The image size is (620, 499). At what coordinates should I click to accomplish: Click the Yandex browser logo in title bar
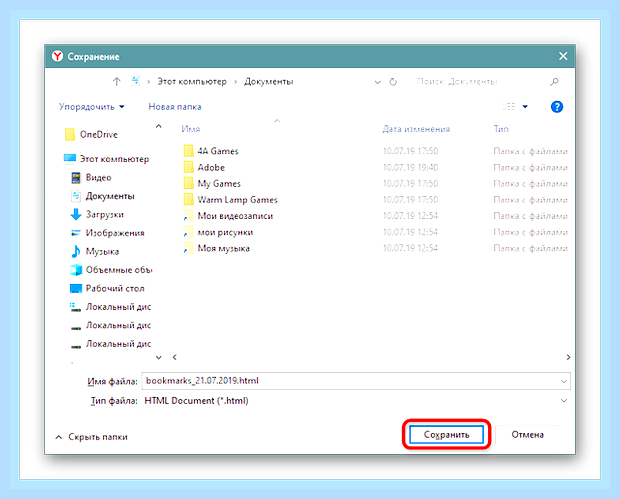click(58, 56)
